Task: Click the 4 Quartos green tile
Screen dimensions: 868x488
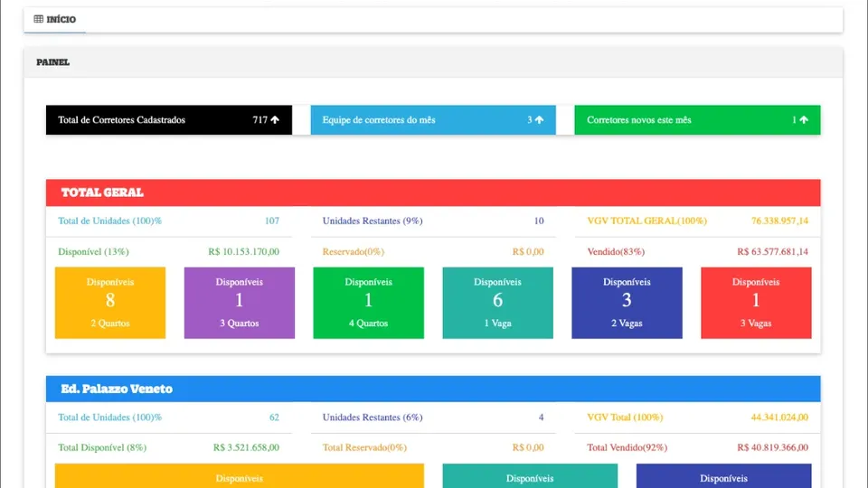Action: click(x=369, y=303)
